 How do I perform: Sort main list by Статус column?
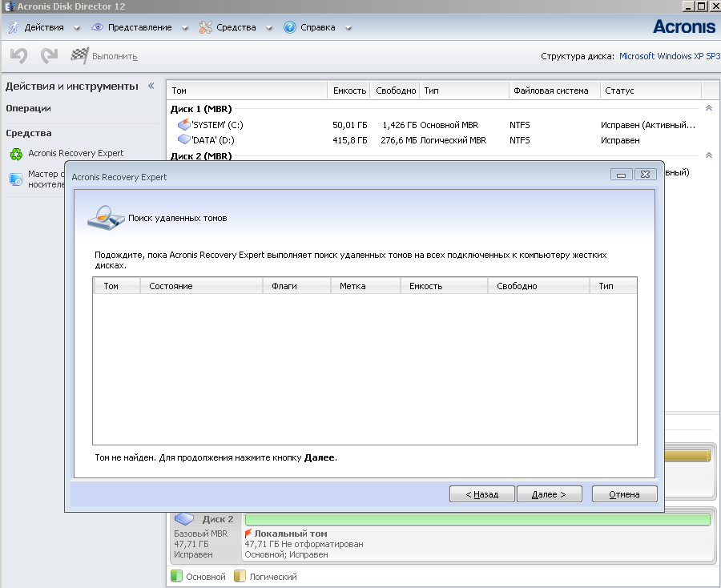coord(651,91)
